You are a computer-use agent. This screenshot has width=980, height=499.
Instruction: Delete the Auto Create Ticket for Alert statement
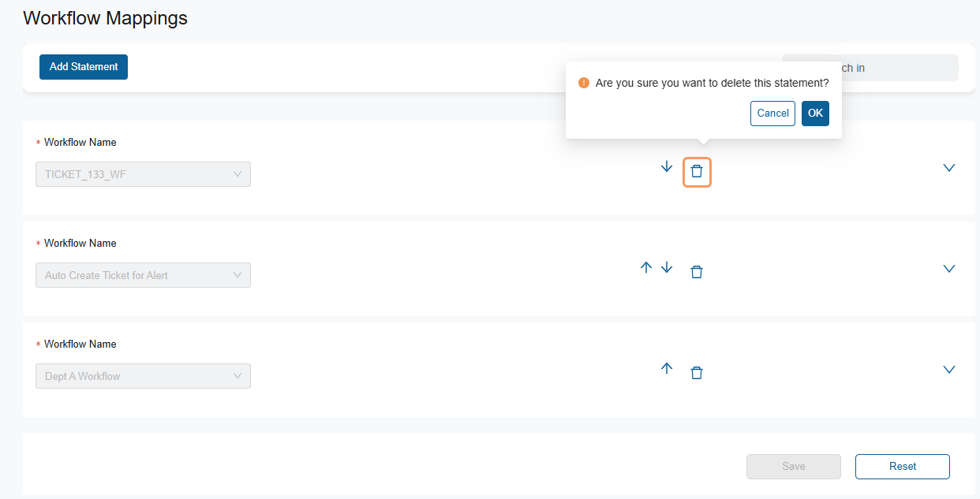697,272
